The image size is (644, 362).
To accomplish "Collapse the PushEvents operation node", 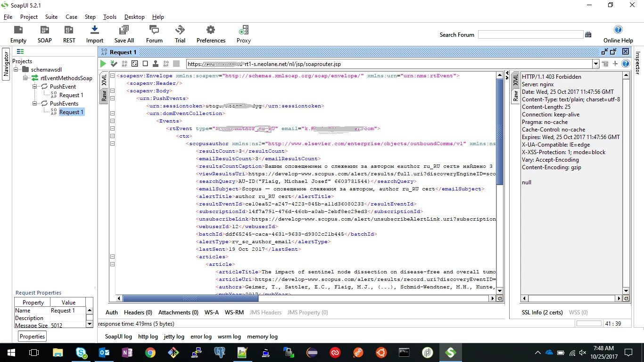I will pos(35,104).
